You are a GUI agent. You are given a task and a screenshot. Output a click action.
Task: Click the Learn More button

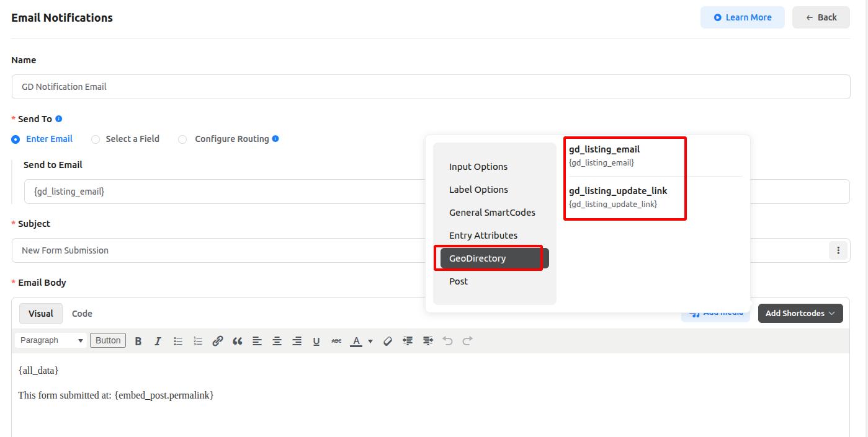coord(742,17)
